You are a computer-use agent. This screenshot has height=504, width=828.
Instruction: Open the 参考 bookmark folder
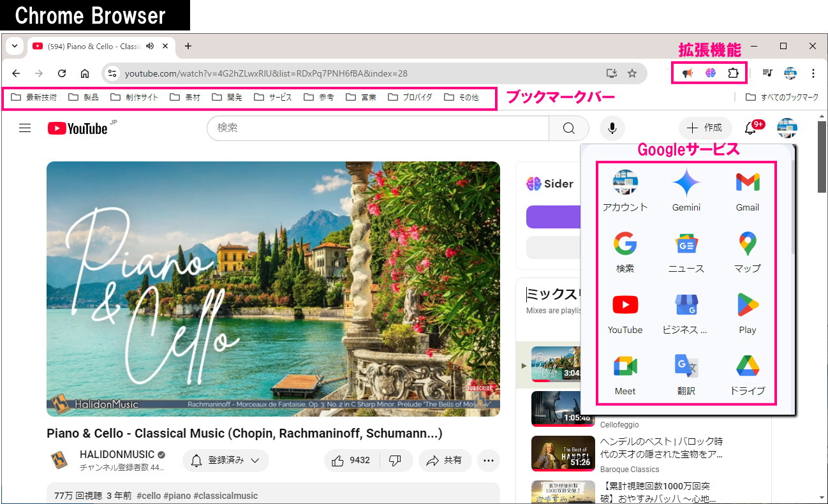(319, 98)
